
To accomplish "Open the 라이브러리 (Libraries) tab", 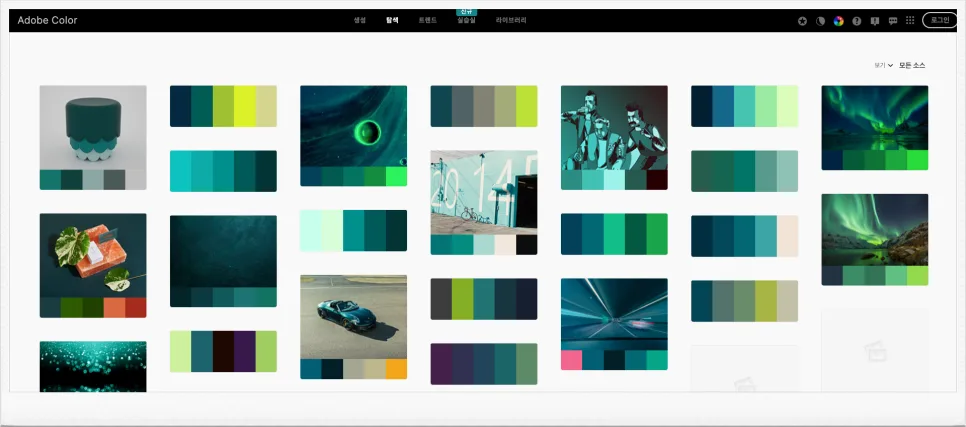I will pyautogui.click(x=511, y=20).
